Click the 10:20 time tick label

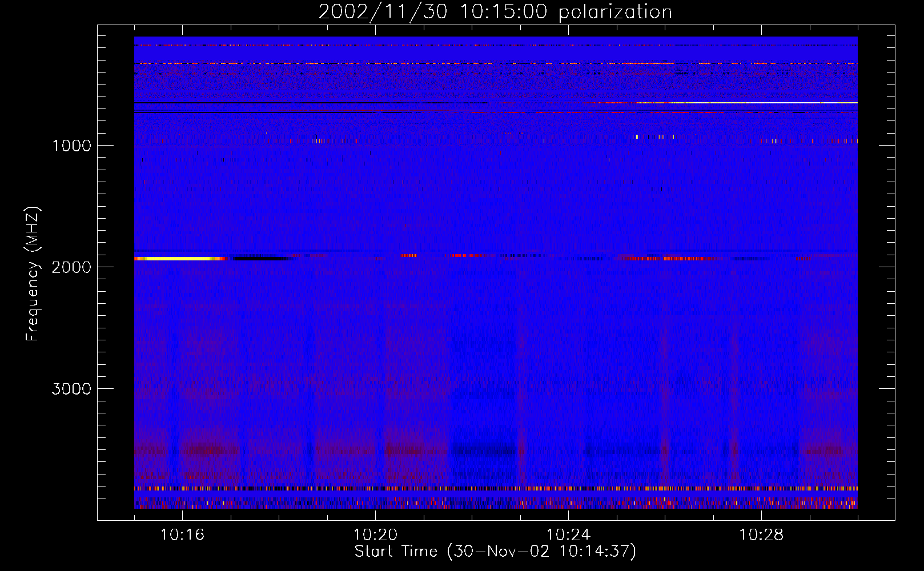(x=375, y=535)
